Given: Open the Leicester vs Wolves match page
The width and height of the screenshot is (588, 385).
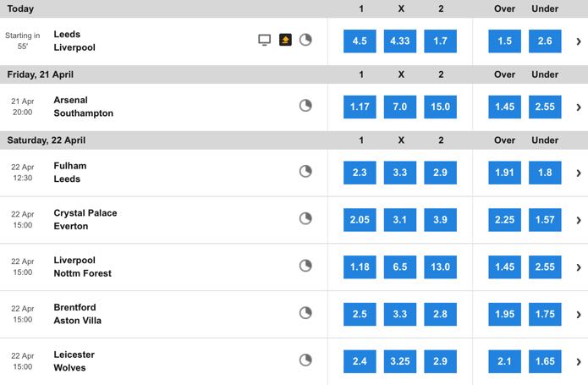Looking at the screenshot, I should coord(74,361).
